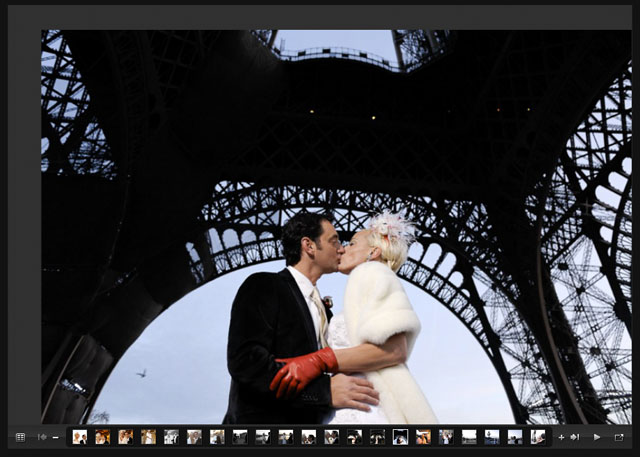
Task: Start slideshow with the play button
Action: 597,437
